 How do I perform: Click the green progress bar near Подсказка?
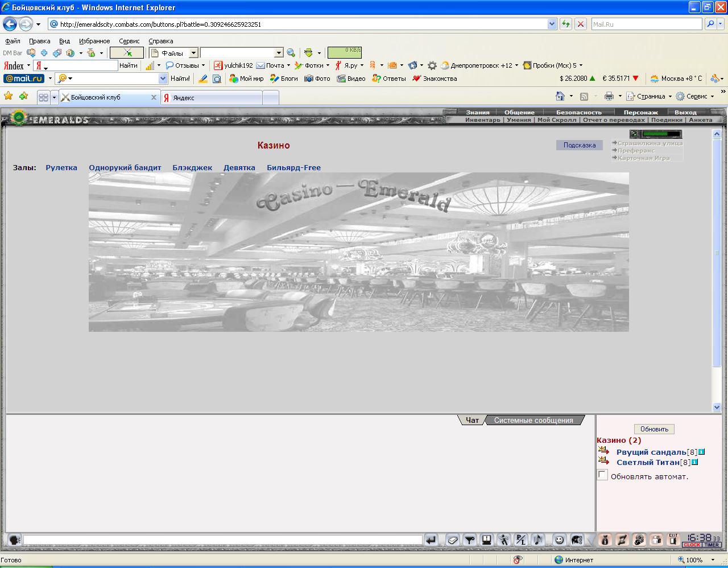click(x=661, y=134)
